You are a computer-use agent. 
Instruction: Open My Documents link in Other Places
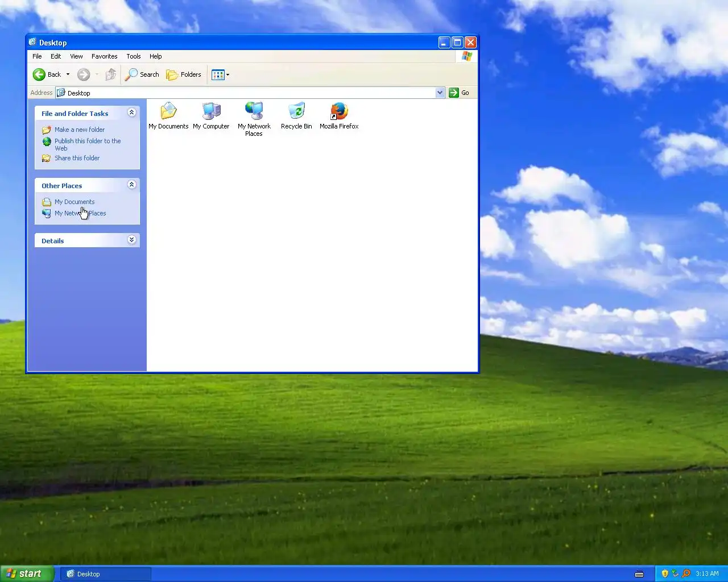pyautogui.click(x=75, y=202)
